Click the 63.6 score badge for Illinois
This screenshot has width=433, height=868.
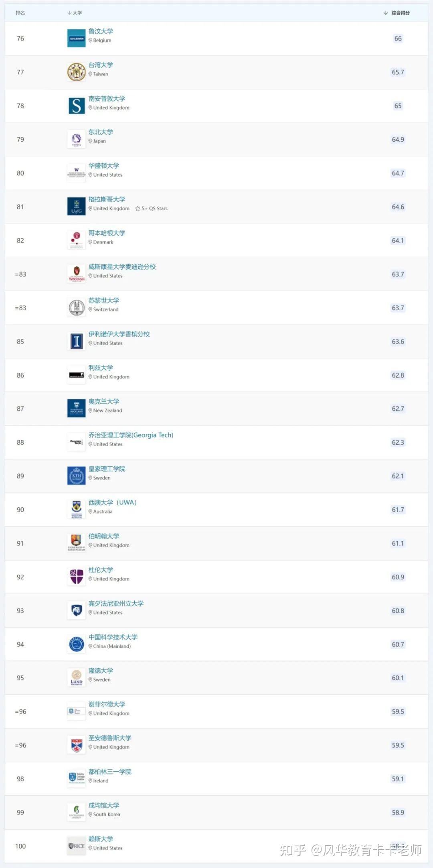(398, 342)
